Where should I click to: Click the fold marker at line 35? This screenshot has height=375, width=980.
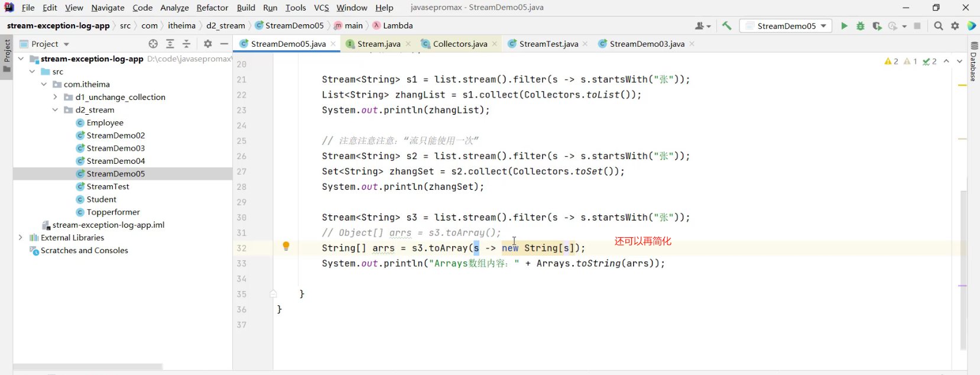(x=273, y=294)
